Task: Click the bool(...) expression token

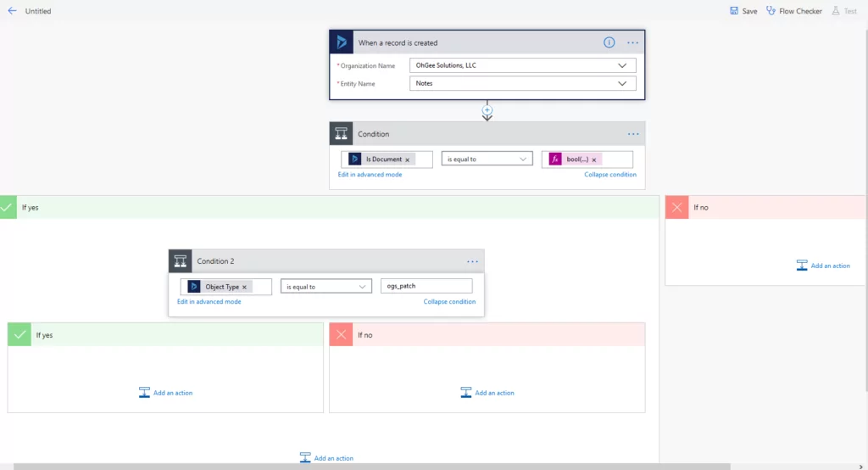Action: pyautogui.click(x=574, y=159)
